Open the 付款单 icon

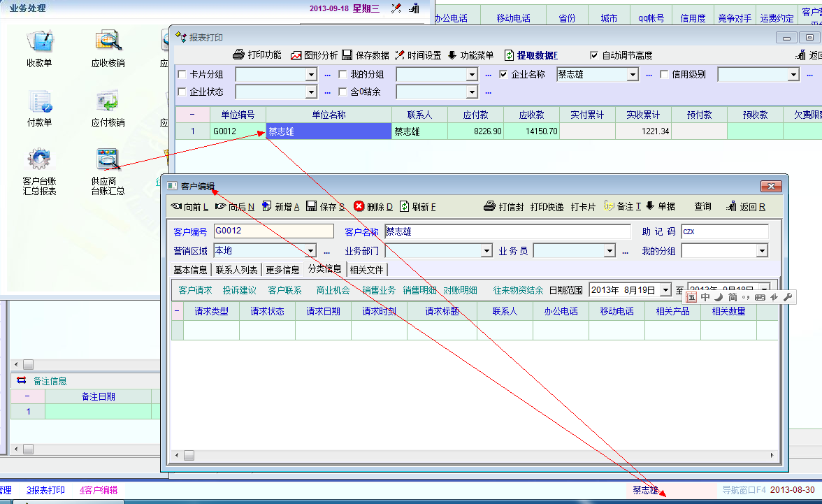(40, 103)
